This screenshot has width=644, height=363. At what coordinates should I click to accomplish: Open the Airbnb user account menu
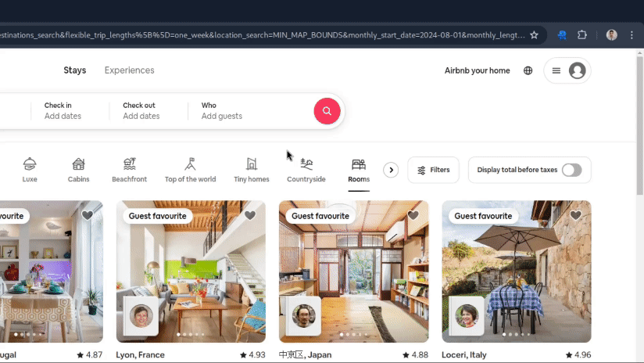click(567, 70)
